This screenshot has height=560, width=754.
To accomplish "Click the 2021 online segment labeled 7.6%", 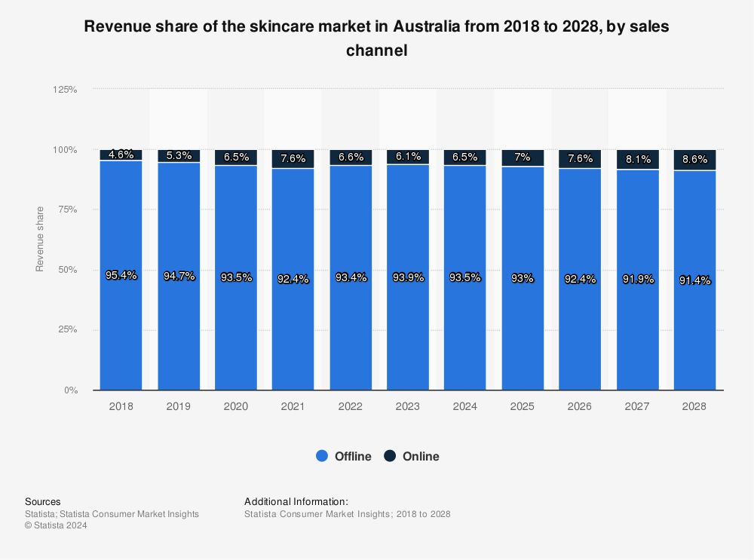I will pos(293,158).
